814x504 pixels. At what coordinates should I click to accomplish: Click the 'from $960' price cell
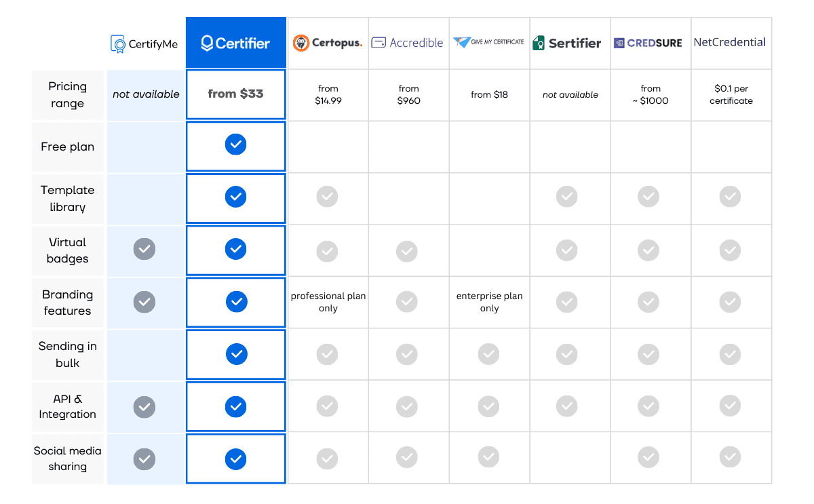coord(408,94)
